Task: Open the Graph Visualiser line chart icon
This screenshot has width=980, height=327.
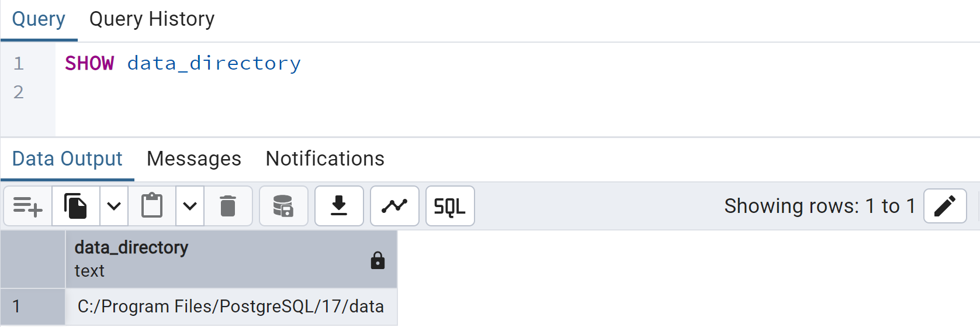Action: [394, 206]
